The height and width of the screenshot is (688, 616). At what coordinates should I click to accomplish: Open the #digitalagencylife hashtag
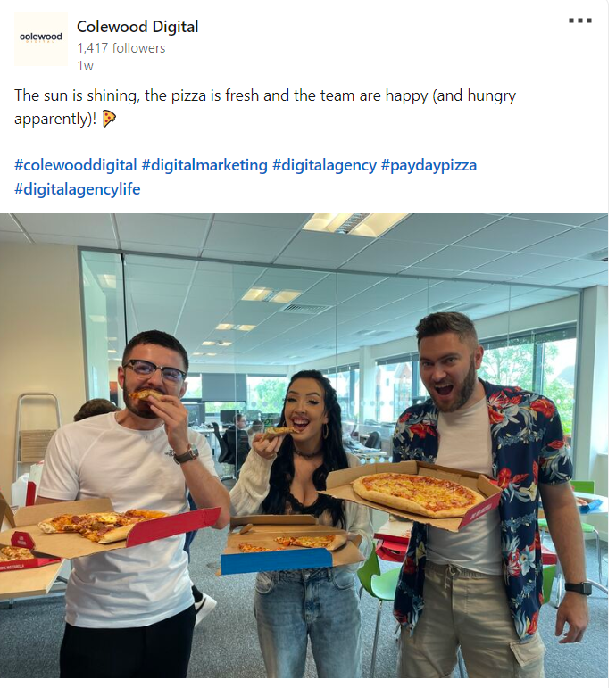pyautogui.click(x=78, y=189)
